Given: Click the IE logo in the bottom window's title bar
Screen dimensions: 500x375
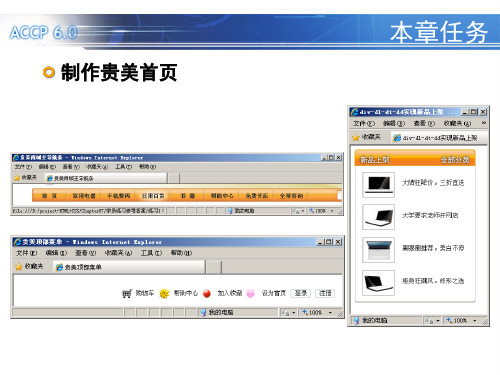Looking at the screenshot, I should tap(17, 242).
